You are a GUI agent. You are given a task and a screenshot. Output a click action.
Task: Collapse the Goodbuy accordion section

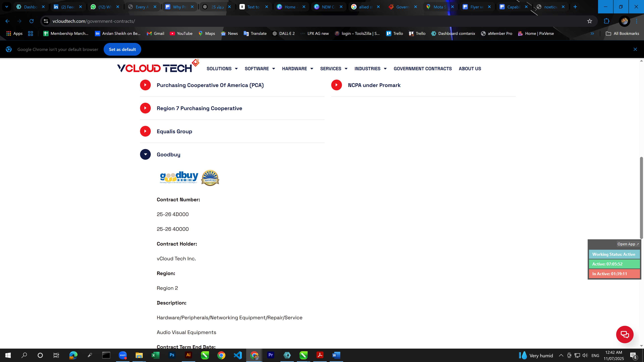[x=145, y=154]
